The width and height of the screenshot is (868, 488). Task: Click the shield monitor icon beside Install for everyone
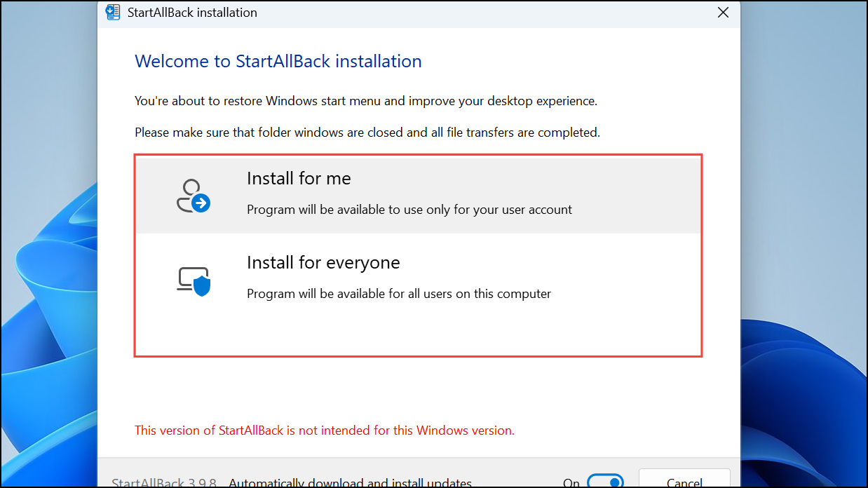click(192, 280)
